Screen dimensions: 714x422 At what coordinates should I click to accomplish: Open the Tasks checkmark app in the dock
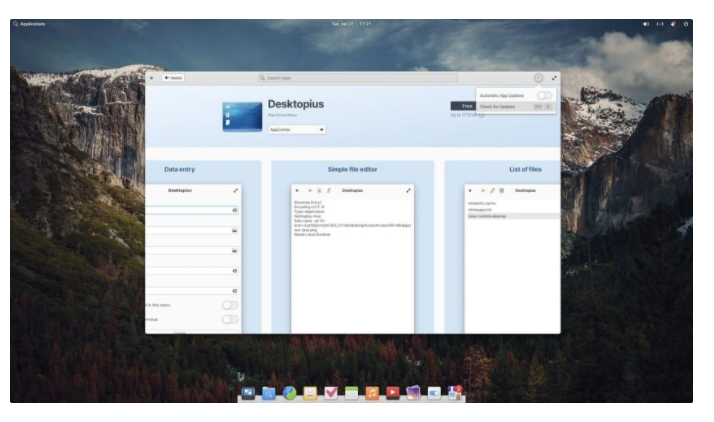(331, 393)
